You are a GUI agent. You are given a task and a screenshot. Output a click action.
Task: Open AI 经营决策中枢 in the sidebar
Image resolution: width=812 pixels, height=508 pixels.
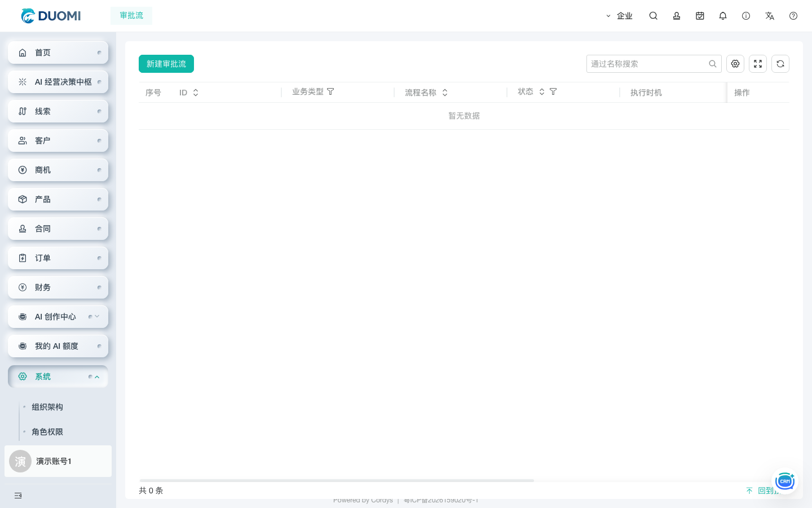[58, 82]
